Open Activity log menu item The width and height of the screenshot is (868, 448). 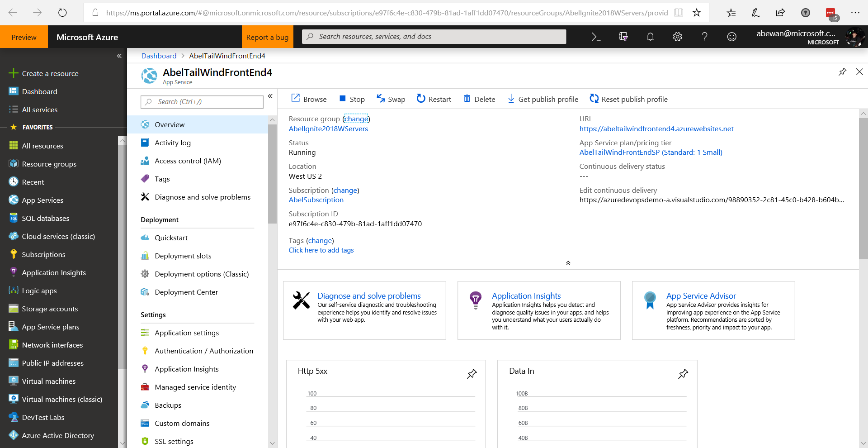point(198,143)
